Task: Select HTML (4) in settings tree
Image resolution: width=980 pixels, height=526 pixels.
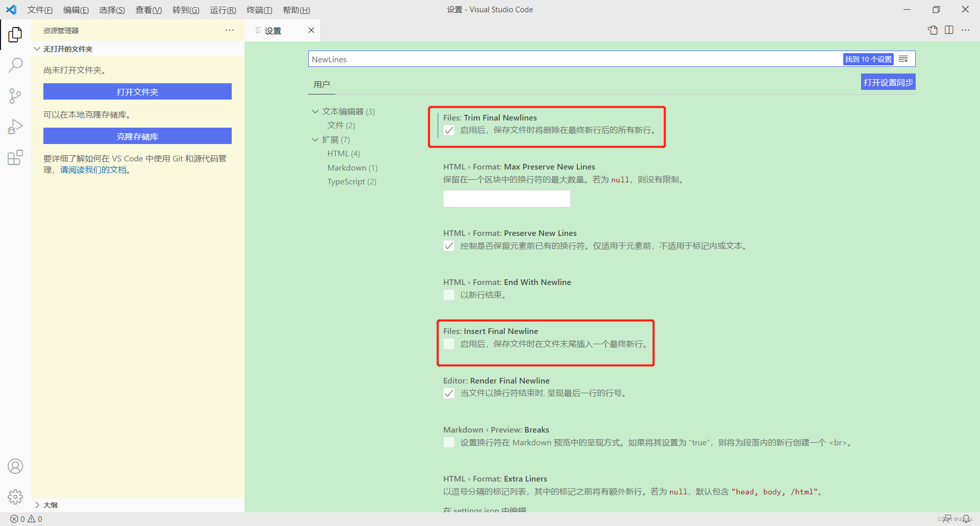Action: pos(344,153)
